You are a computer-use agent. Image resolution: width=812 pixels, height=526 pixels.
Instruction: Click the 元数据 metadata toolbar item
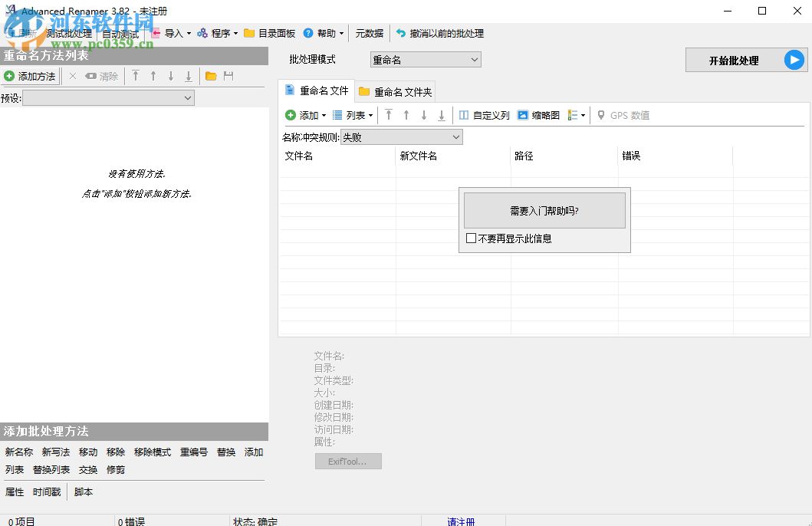[x=369, y=33]
